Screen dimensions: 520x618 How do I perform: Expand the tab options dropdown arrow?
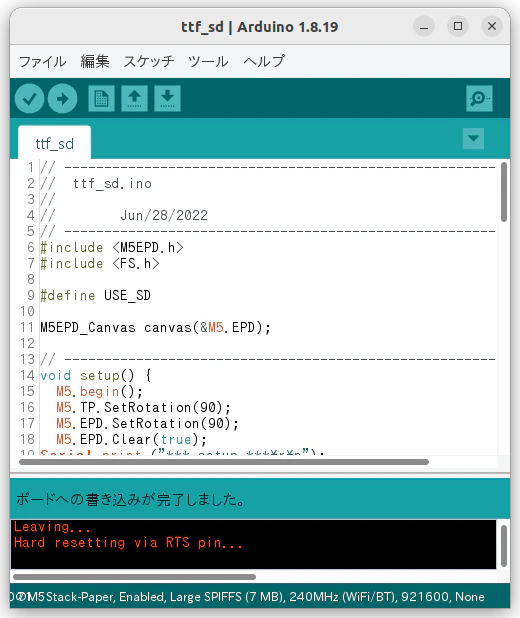click(473, 138)
